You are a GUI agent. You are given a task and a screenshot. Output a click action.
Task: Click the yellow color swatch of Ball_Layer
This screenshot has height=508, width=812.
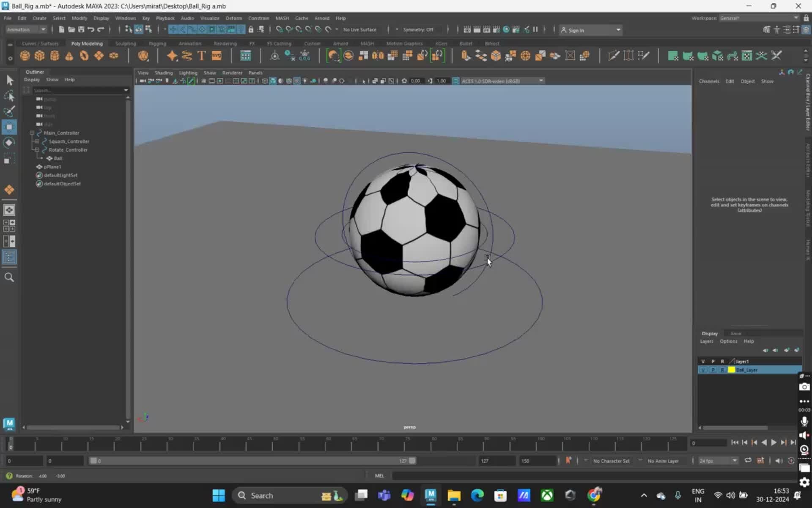click(x=731, y=370)
